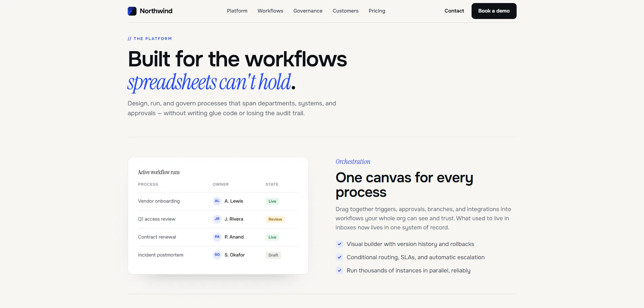Click the blue italic text spreadsheets can't hold
Viewport: 644px width, 308px height.
click(209, 82)
